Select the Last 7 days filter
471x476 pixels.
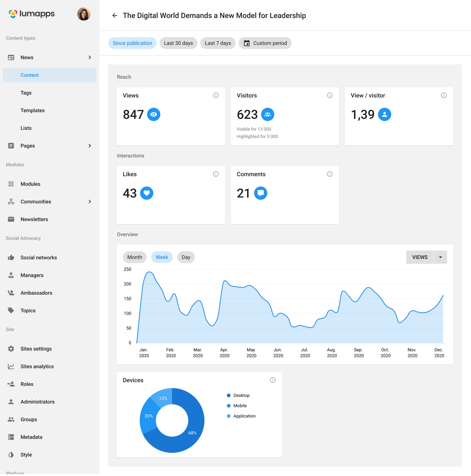click(218, 43)
